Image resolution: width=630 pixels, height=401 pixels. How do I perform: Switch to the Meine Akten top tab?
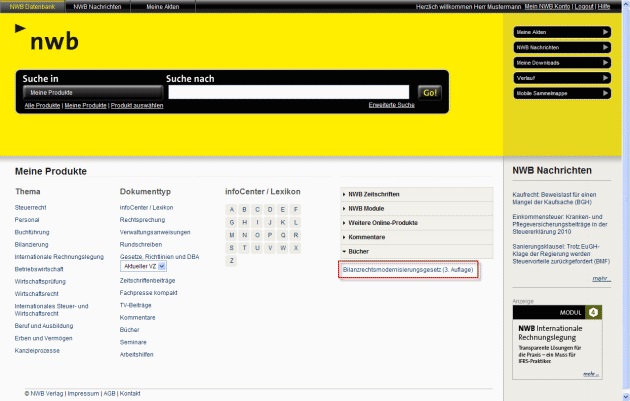pos(165,6)
